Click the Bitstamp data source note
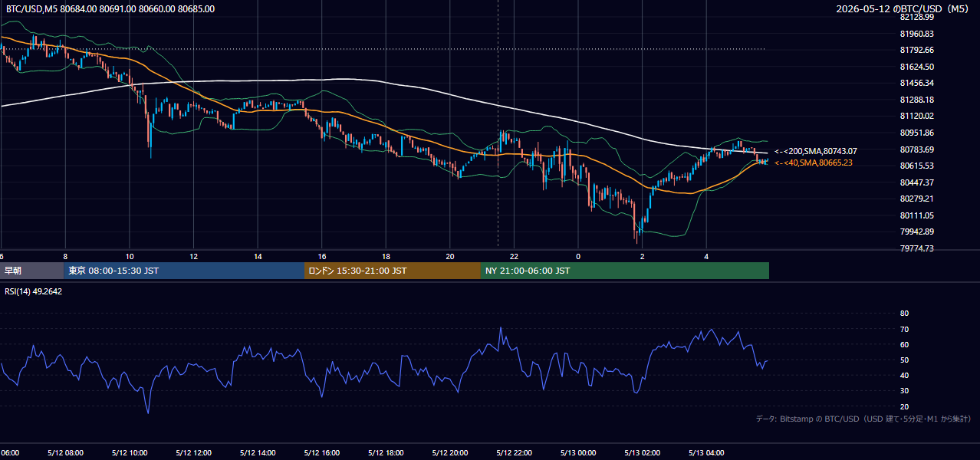 (863, 419)
